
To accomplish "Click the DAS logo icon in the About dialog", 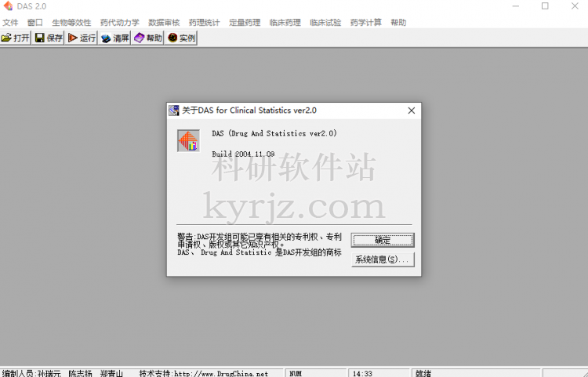I will click(188, 140).
